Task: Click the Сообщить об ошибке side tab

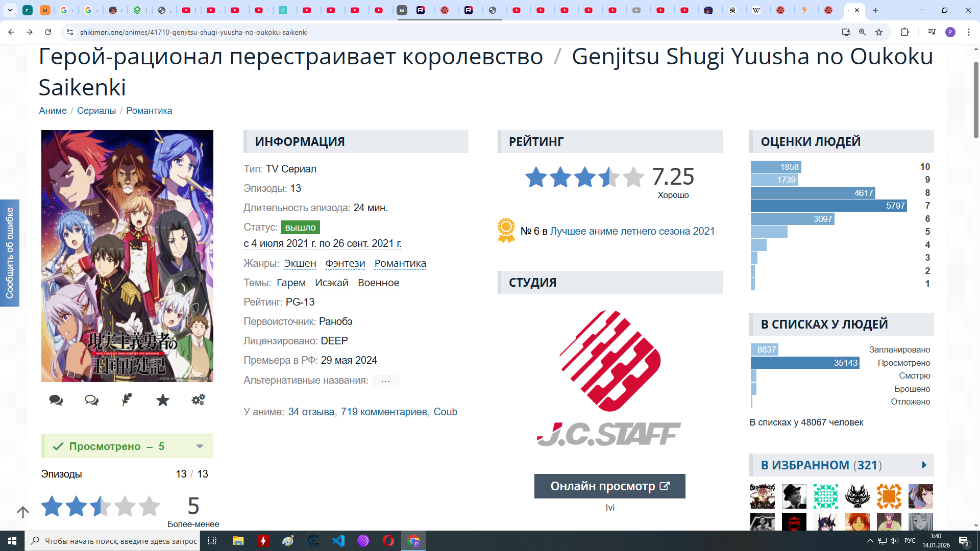Action: pos(10,253)
